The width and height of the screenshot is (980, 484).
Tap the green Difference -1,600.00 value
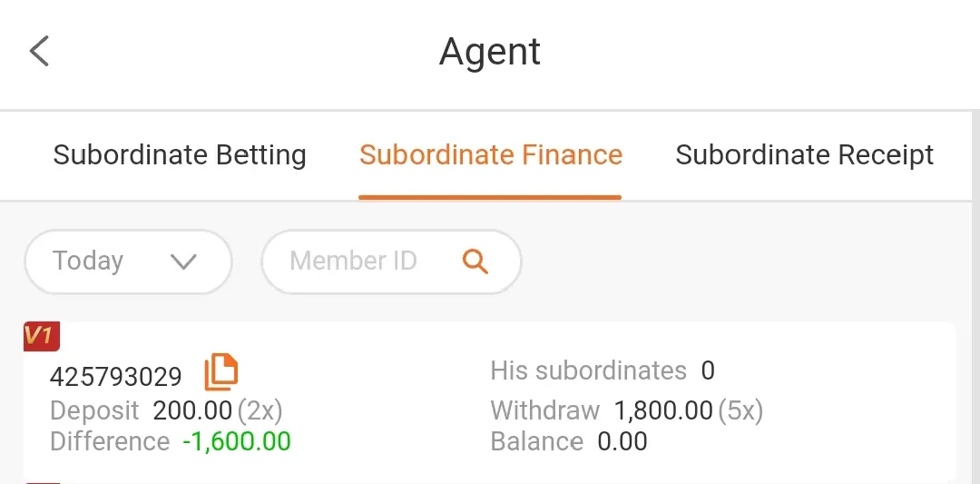(x=237, y=441)
